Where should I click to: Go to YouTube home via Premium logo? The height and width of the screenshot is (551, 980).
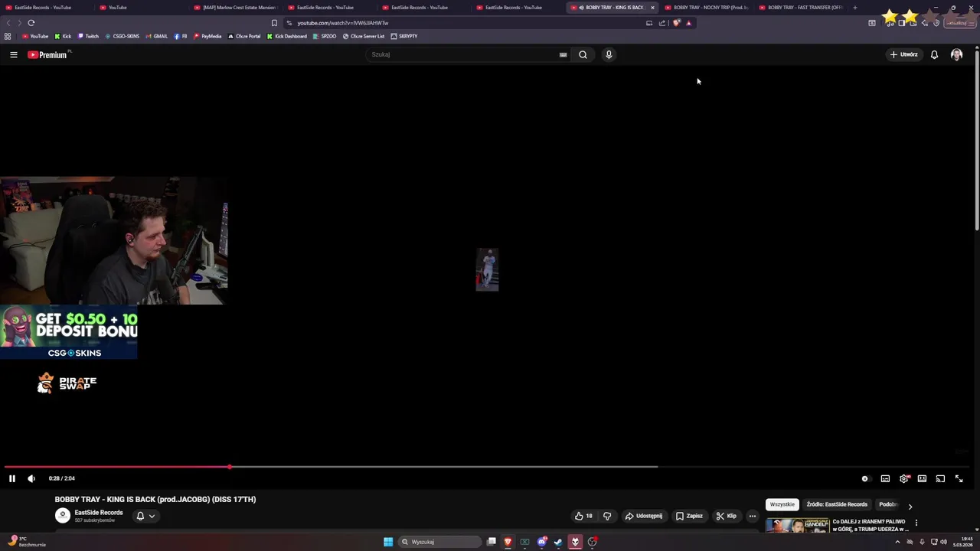tap(49, 54)
